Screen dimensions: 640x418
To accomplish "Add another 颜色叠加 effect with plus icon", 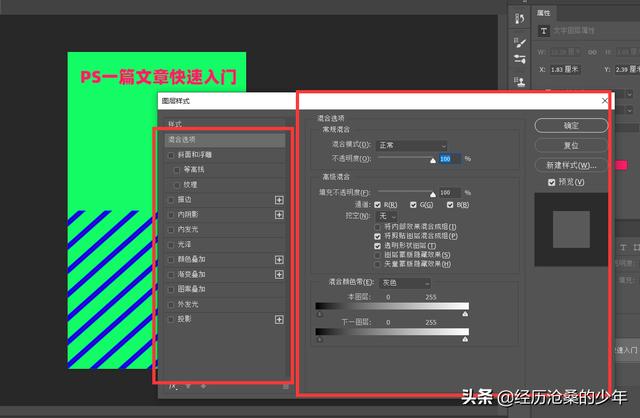I will coord(279,260).
